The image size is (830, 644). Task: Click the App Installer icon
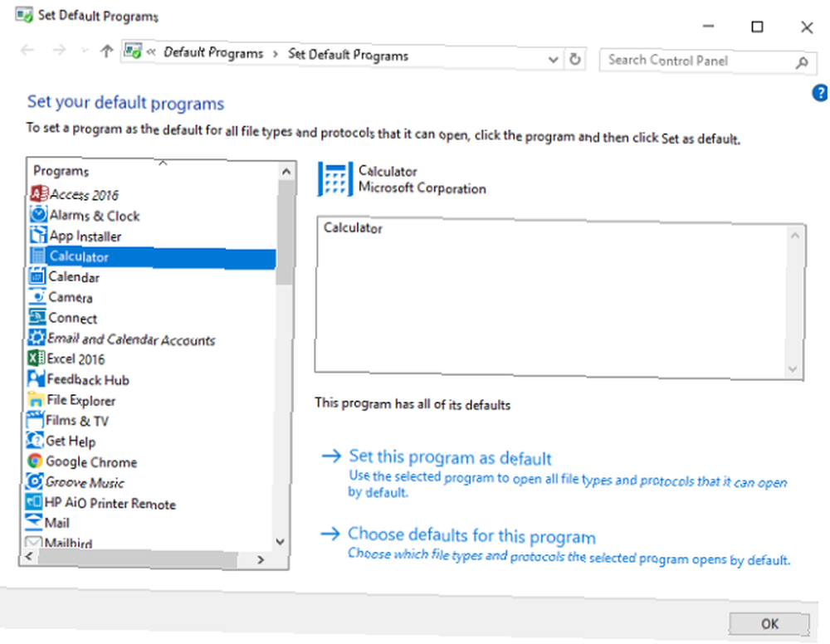pos(38,235)
